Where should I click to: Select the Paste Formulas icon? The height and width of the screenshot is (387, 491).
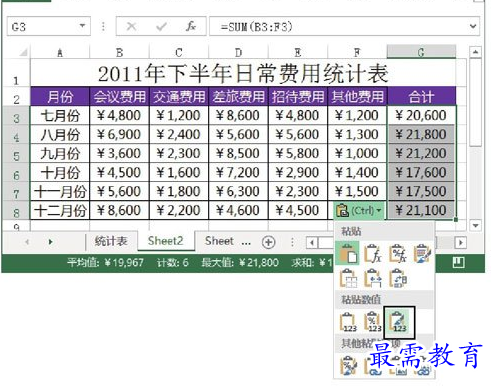pos(372,254)
